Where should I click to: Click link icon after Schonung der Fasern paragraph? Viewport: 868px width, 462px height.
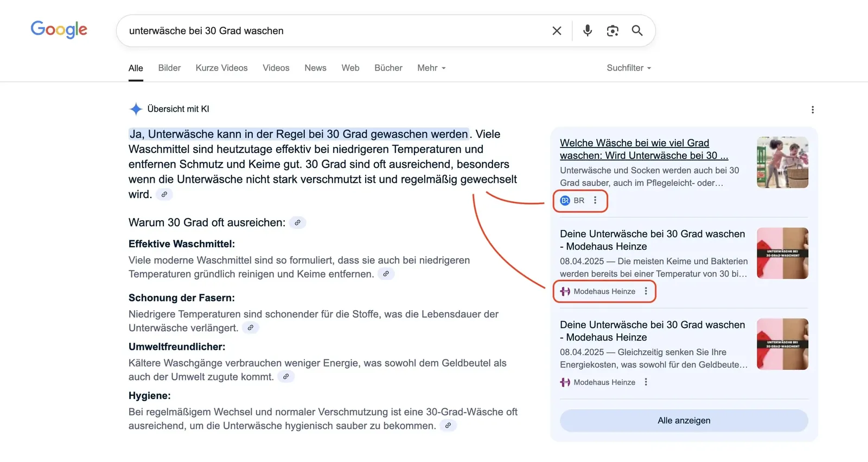click(x=251, y=328)
